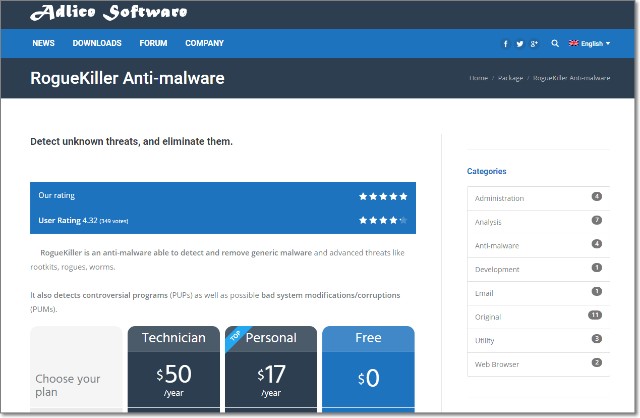Image resolution: width=640 pixels, height=418 pixels.
Task: Open the search magnifier icon
Action: pos(555,44)
